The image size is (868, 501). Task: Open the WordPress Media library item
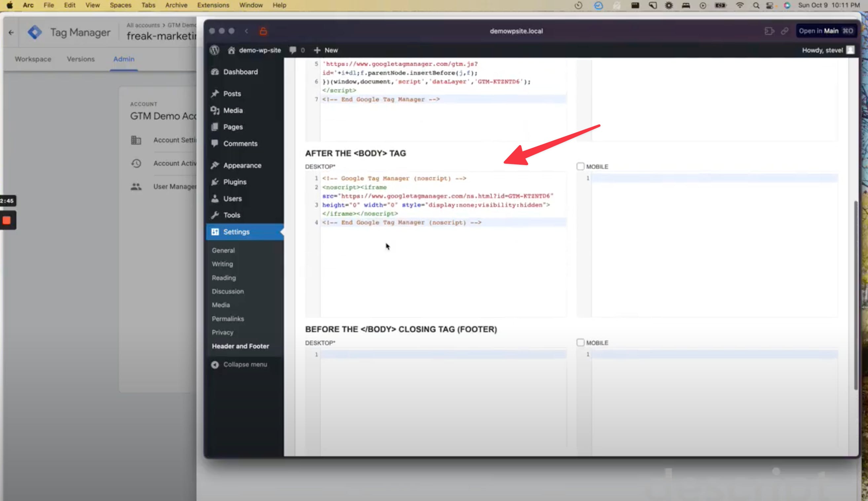coord(233,111)
